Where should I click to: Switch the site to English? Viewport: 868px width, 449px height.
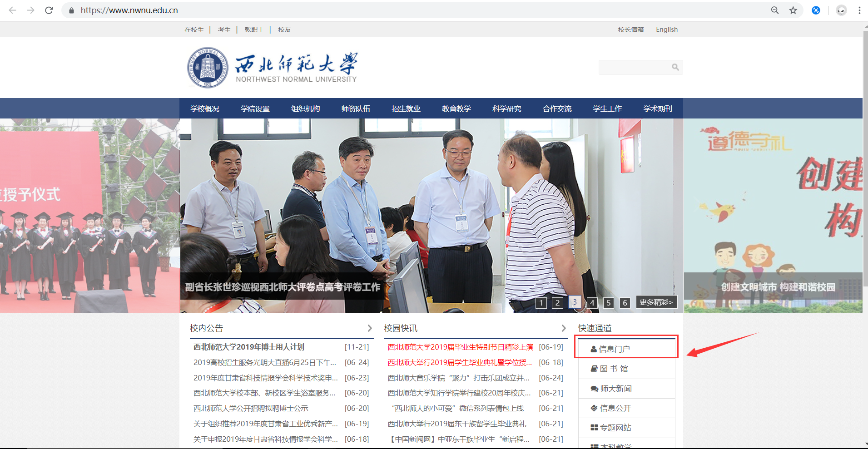(666, 30)
